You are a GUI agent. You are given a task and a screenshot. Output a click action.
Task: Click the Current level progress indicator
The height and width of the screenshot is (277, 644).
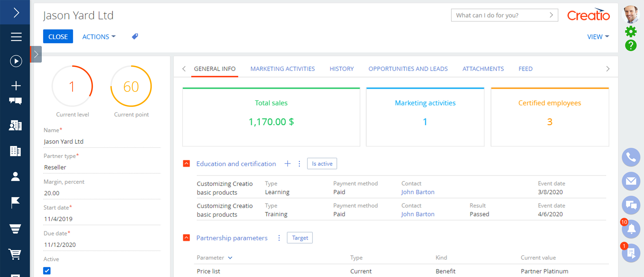[x=72, y=86]
